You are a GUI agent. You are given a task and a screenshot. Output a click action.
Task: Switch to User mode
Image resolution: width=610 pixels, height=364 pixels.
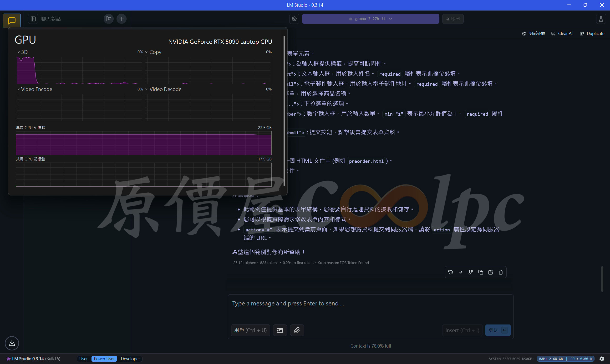point(83,359)
